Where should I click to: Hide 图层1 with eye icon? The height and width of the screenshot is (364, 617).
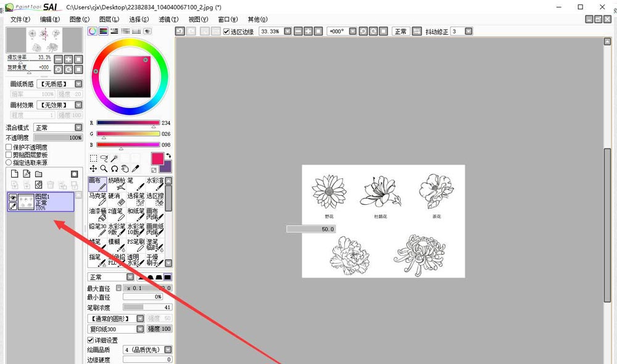click(x=12, y=198)
